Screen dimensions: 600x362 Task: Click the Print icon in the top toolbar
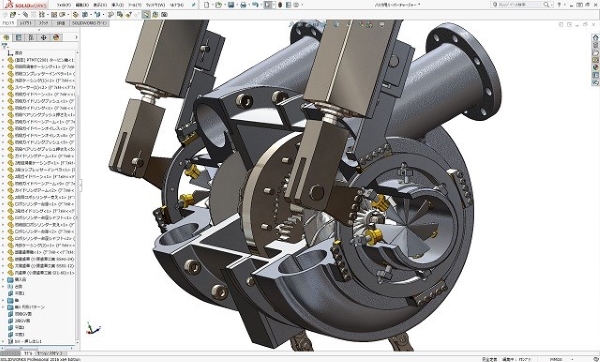[x=243, y=5]
